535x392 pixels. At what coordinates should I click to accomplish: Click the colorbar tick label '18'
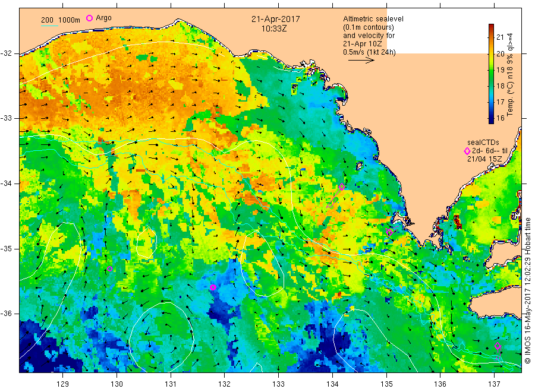click(500, 86)
